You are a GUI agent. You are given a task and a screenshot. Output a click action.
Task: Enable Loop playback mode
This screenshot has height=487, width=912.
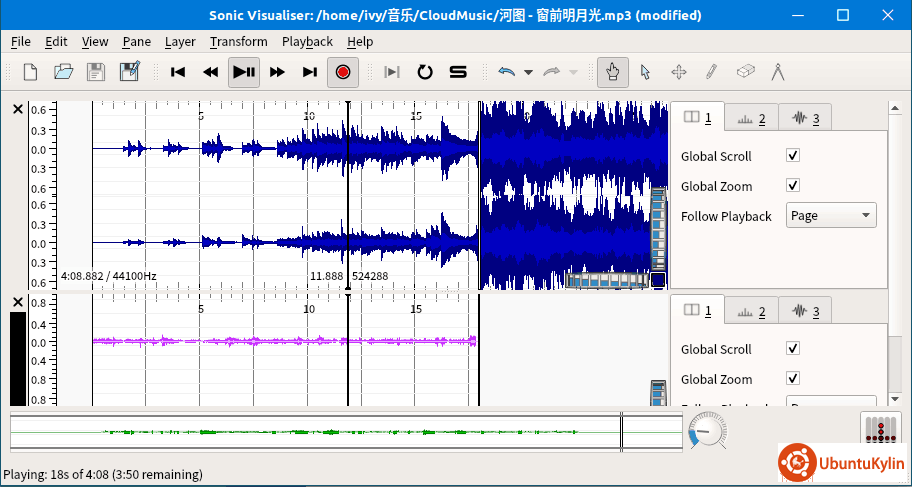(x=425, y=72)
